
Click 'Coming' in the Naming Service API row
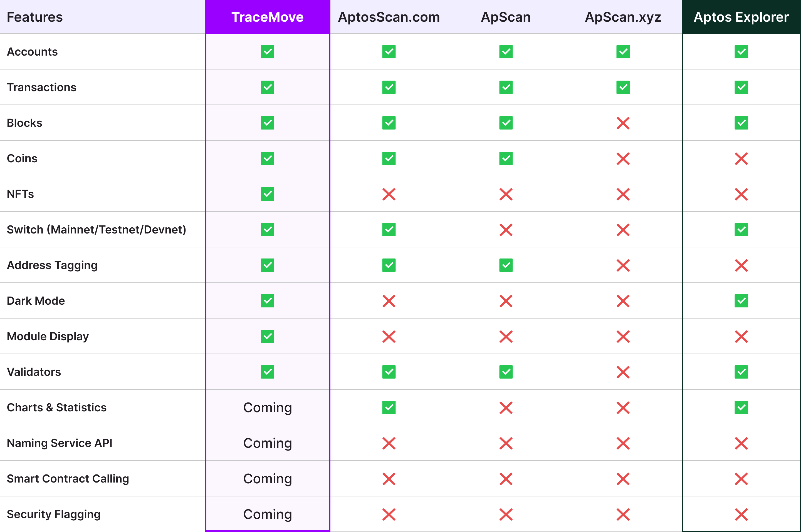click(x=268, y=443)
